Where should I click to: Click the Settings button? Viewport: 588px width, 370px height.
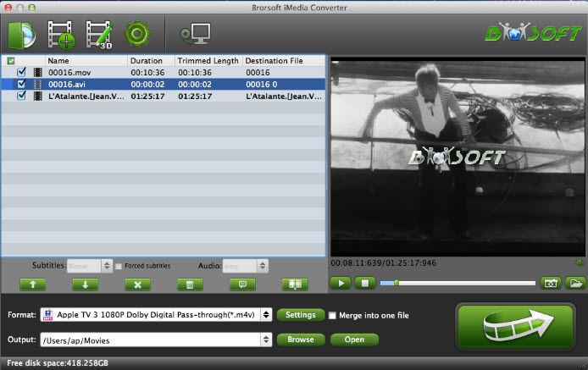(301, 315)
